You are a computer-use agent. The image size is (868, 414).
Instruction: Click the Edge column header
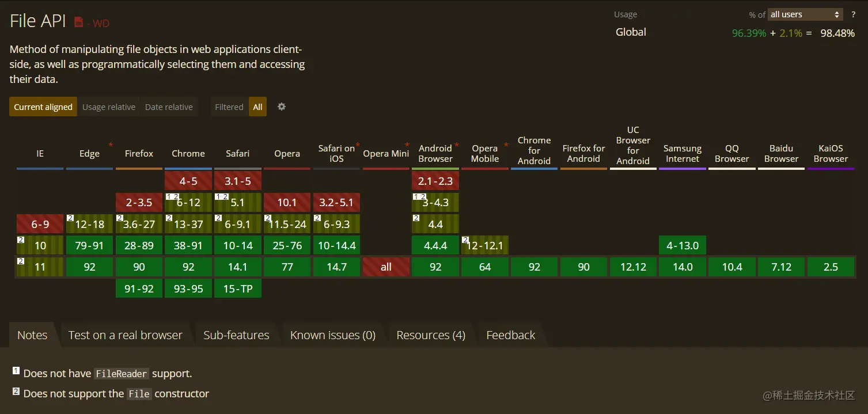pos(89,154)
